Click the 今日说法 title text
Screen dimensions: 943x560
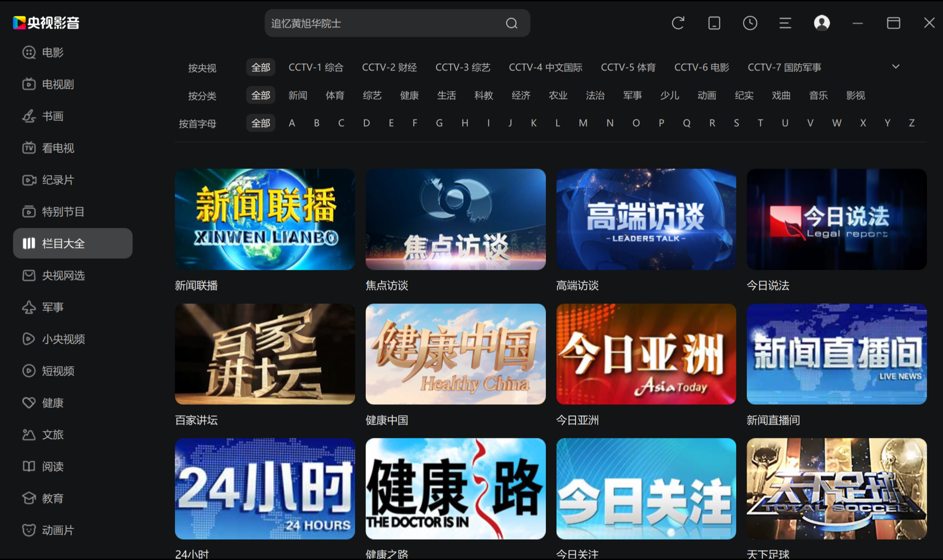[768, 285]
